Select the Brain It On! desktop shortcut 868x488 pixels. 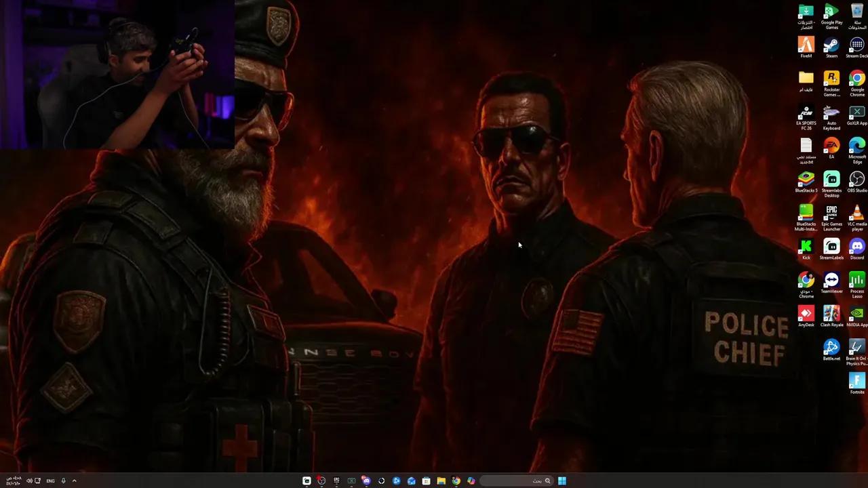857,352
